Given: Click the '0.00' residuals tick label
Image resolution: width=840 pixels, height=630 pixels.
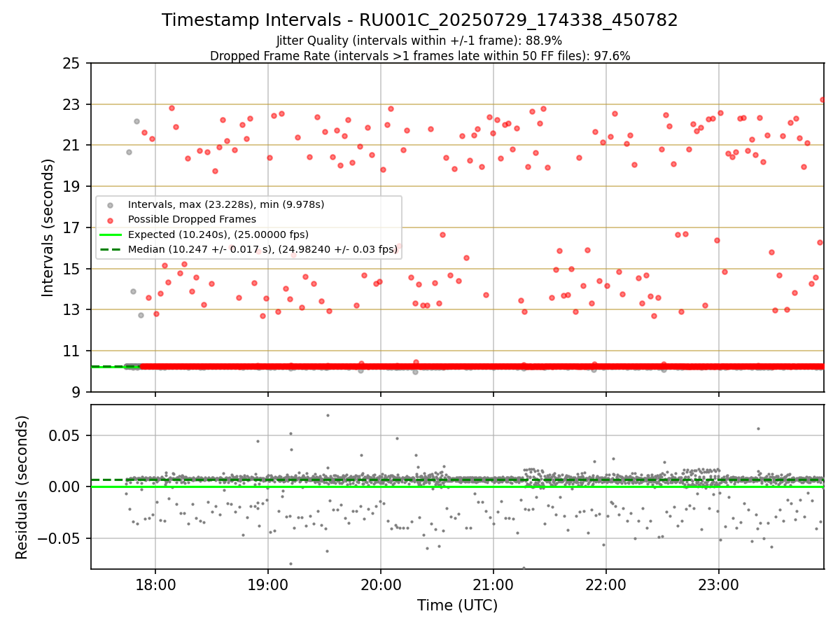Looking at the screenshot, I should pos(66,487).
